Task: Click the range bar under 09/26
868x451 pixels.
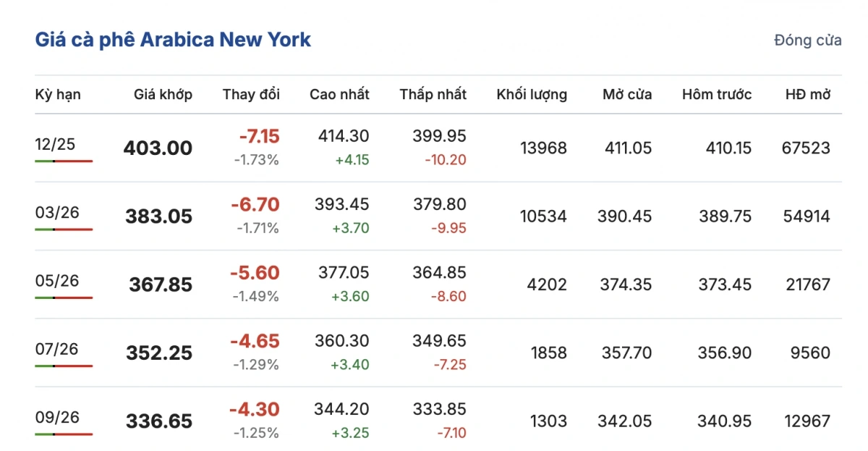Action: (x=64, y=434)
